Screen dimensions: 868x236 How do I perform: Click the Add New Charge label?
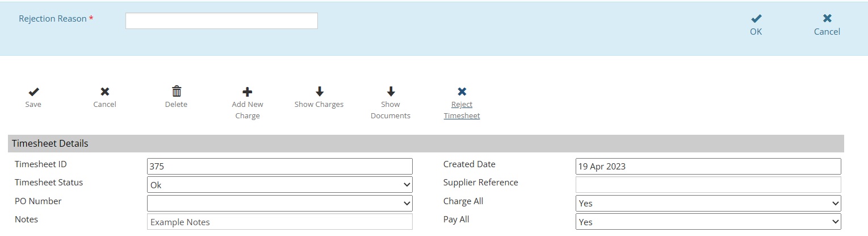pos(248,110)
